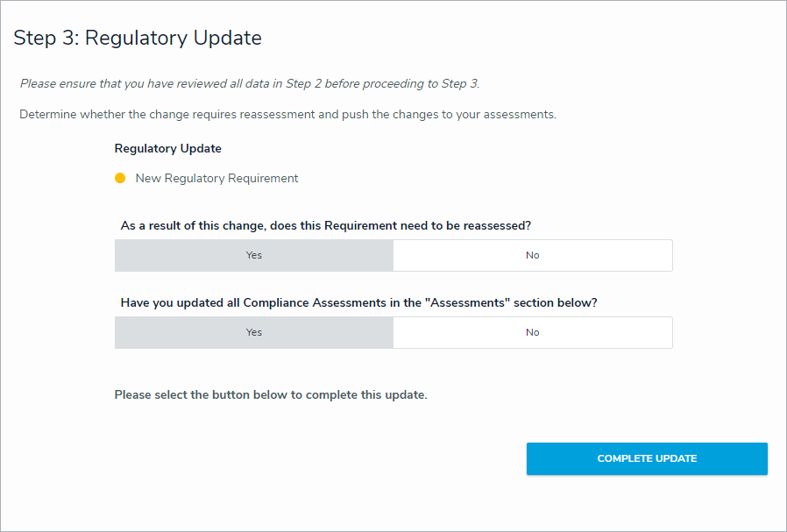Select Yes for Requirement needs reassessment
The height and width of the screenshot is (532, 787).
(254, 256)
